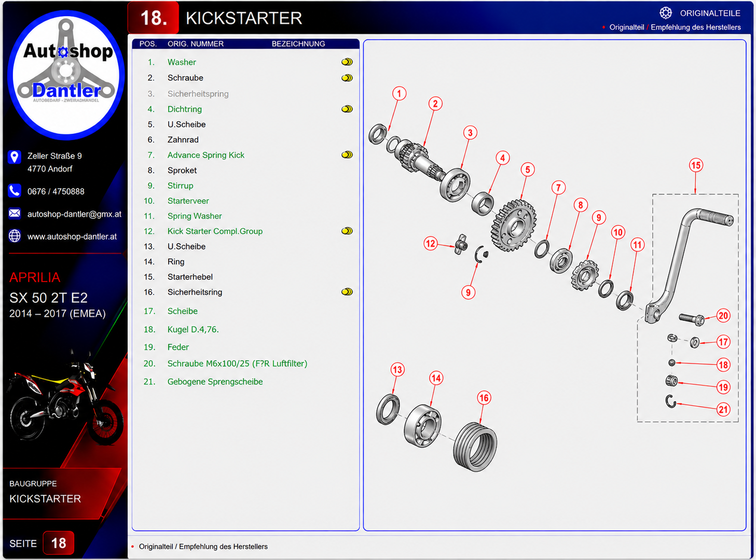The image size is (756, 560).
Task: Click the ORIG. NUMMER column header
Action: 196,44
